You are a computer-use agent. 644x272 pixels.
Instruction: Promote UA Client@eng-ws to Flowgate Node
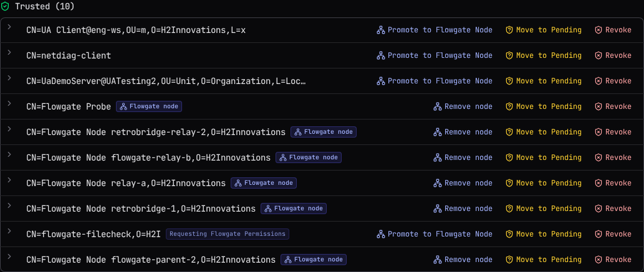pos(435,30)
